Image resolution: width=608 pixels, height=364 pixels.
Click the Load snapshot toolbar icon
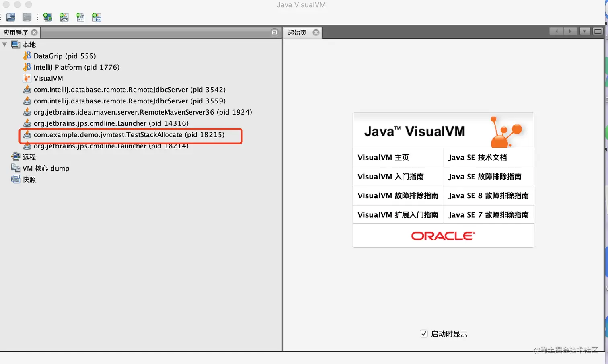(x=11, y=17)
